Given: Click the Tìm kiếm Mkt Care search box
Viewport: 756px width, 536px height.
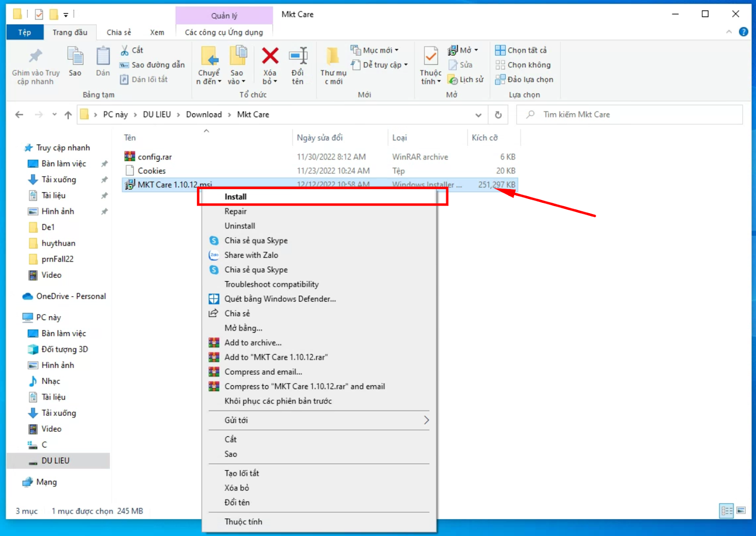Looking at the screenshot, I should coord(629,114).
